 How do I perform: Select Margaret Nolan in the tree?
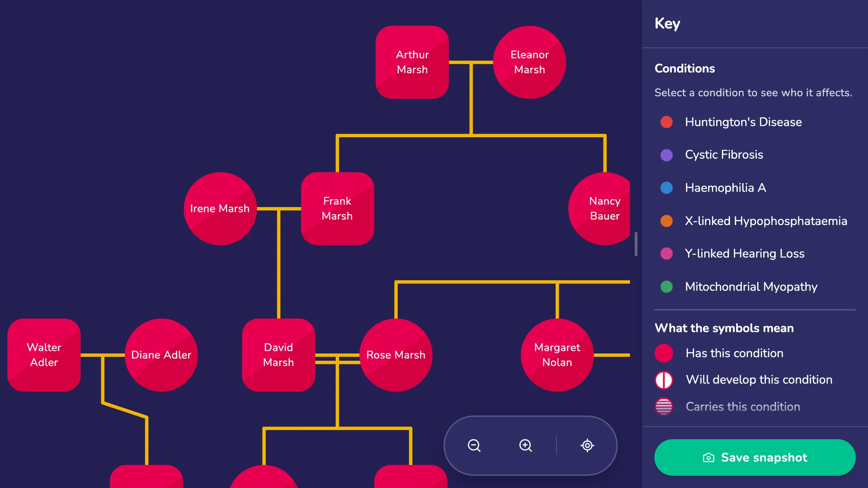point(557,355)
